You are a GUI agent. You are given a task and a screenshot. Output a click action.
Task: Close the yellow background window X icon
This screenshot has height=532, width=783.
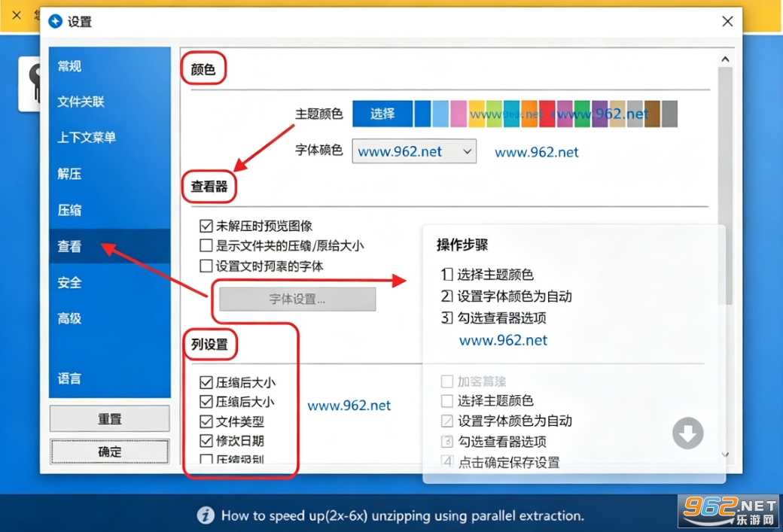pyautogui.click(x=17, y=15)
